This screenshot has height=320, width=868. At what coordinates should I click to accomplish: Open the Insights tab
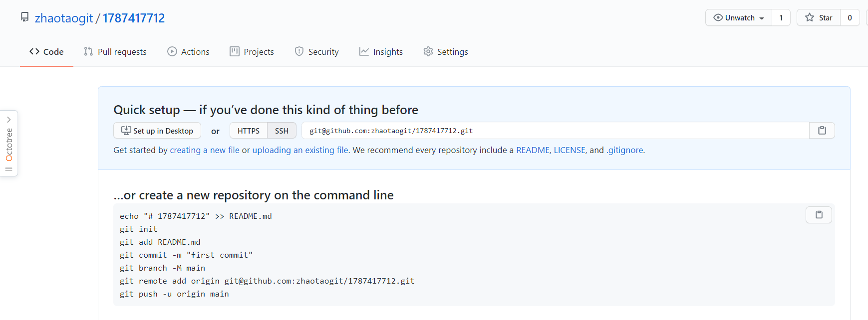(381, 52)
